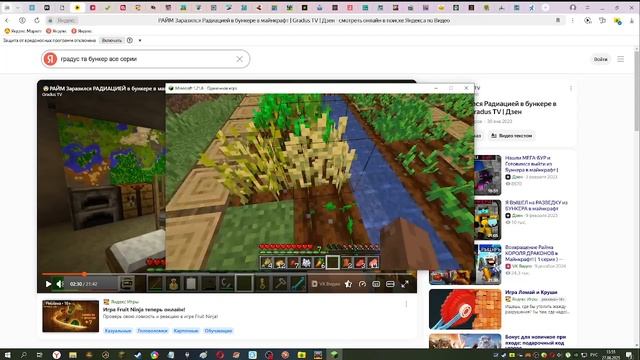Switch video to theater mode
The image size is (640, 360).
pyautogui.click(x=390, y=284)
